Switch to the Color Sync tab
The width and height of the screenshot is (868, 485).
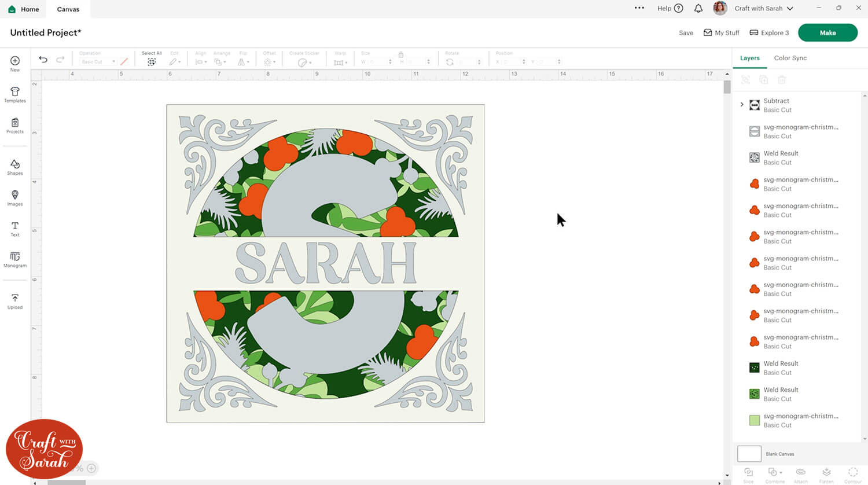[x=790, y=58]
